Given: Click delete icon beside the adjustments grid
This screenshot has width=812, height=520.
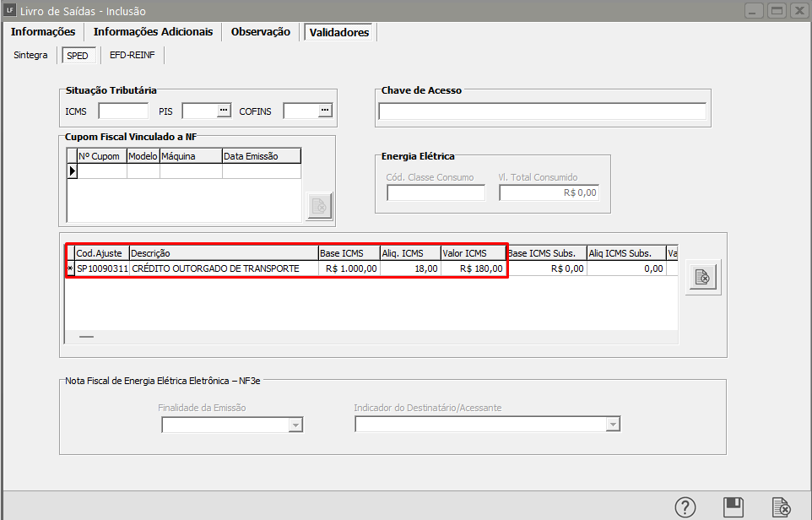Looking at the screenshot, I should [x=701, y=277].
